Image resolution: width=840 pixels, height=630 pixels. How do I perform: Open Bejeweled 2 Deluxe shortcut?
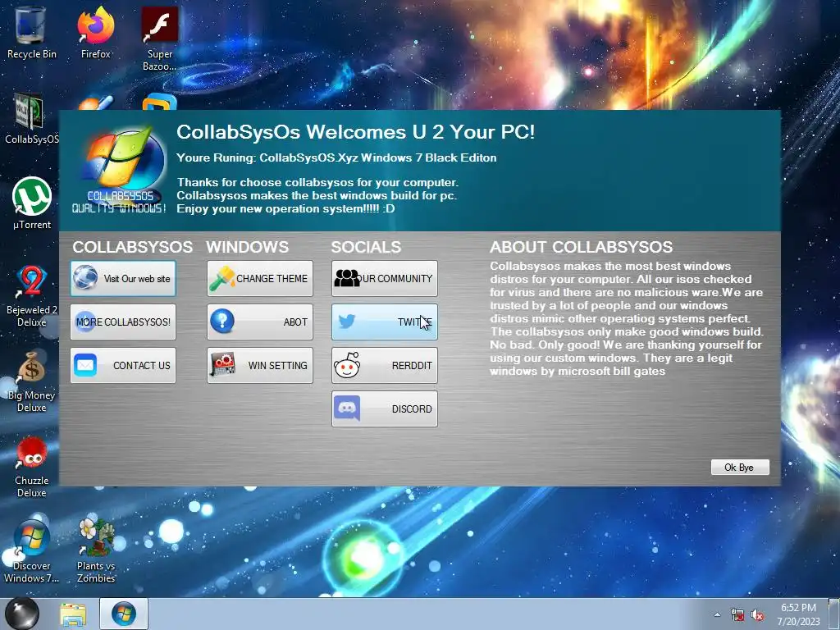pos(32,295)
